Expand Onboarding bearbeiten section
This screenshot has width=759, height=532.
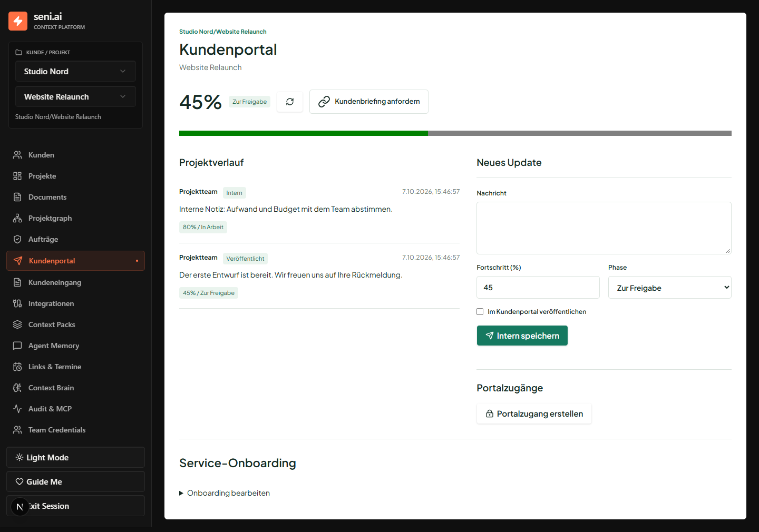point(225,493)
